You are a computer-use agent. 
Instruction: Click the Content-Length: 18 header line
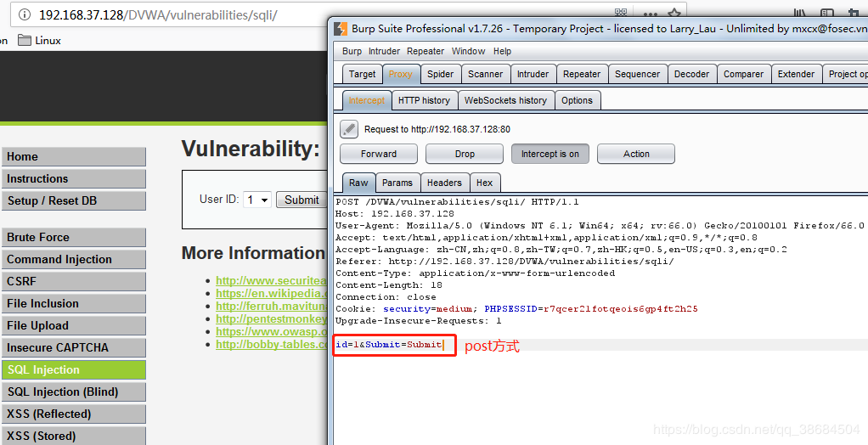[x=389, y=285]
